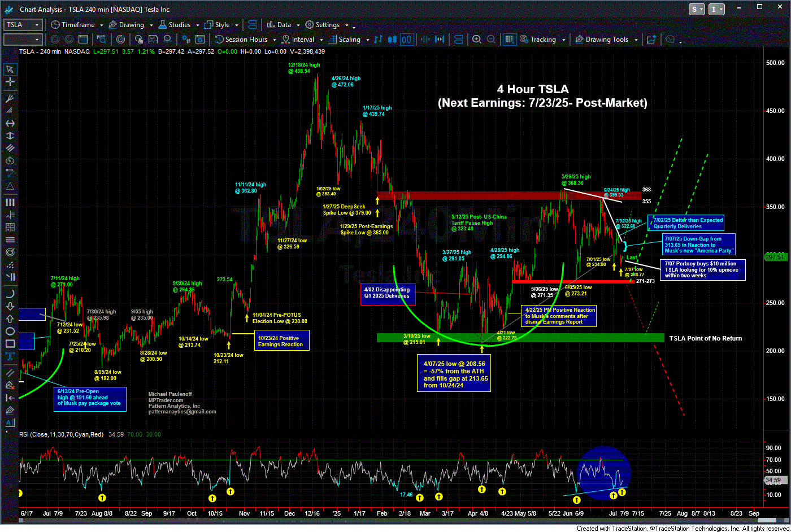Expand the Drawing dropdown arrow
The height and width of the screenshot is (532, 791).
pyautogui.click(x=151, y=25)
